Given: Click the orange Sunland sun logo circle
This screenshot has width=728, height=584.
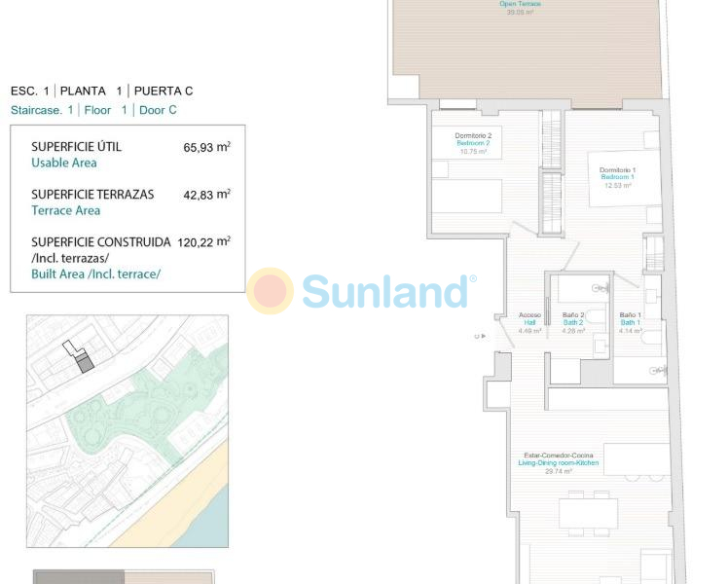Looking at the screenshot, I should click(x=270, y=291).
